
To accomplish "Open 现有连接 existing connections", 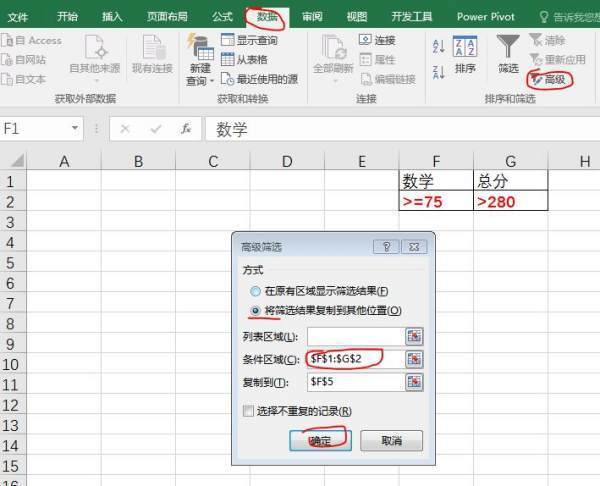I will tap(152, 54).
